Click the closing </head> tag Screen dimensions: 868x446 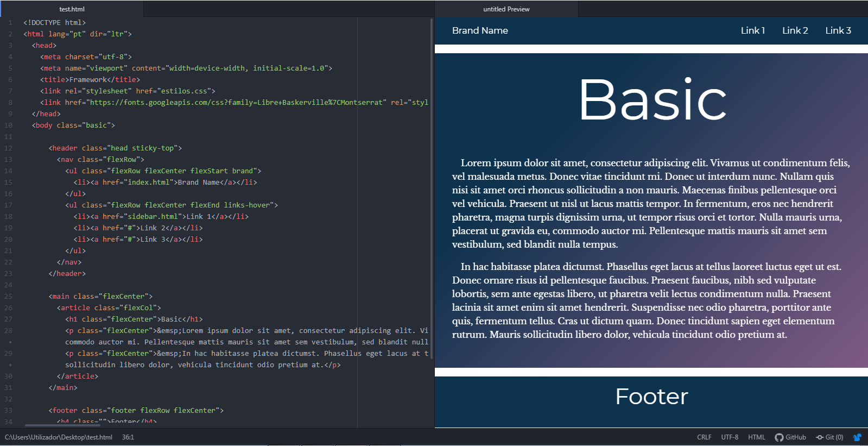(x=46, y=114)
